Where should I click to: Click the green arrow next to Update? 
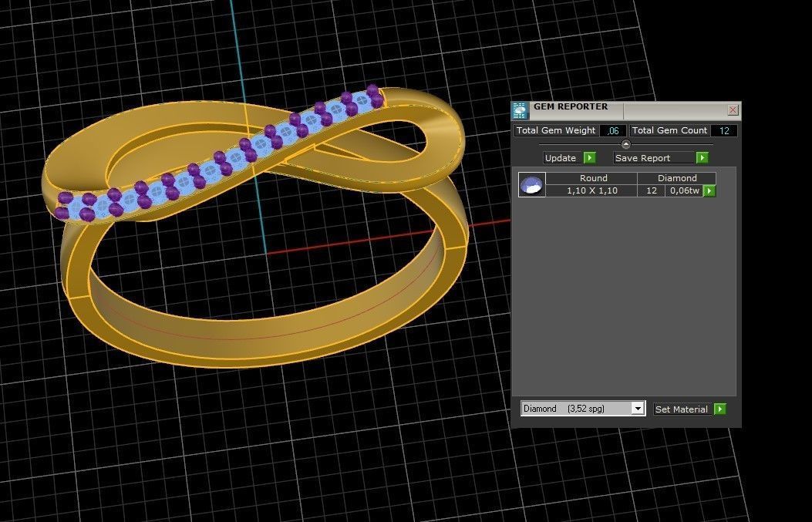click(x=590, y=157)
